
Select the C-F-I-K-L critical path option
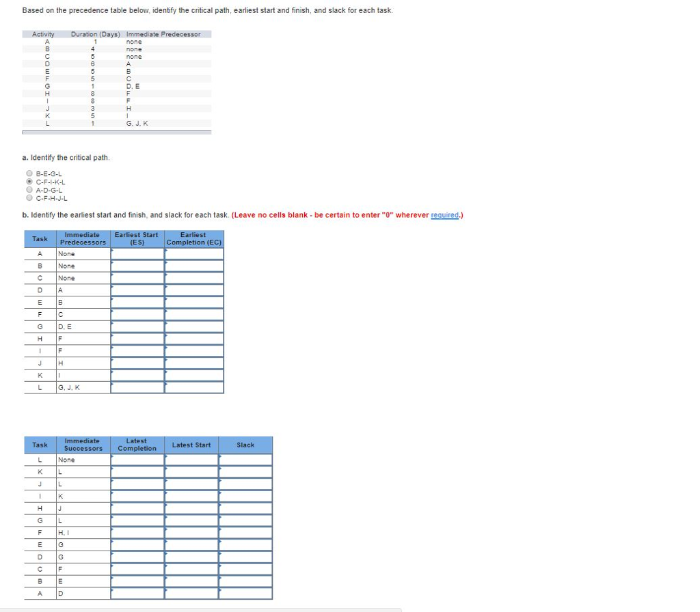pyautogui.click(x=29, y=182)
